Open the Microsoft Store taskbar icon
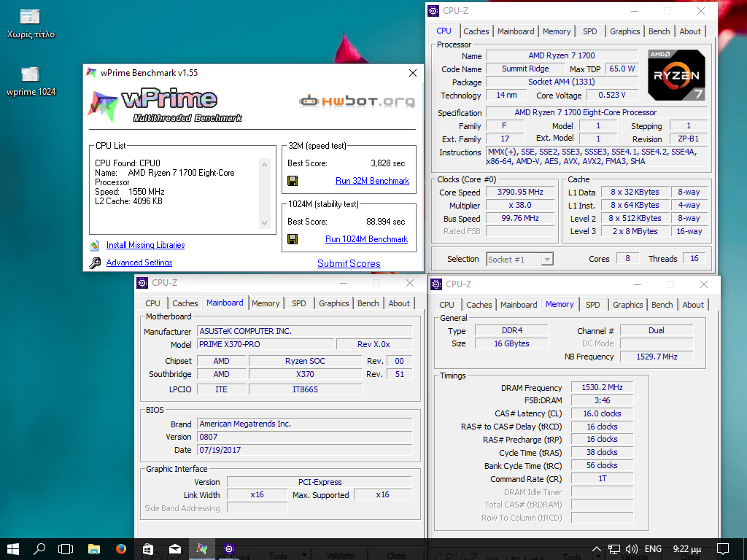Screen dimensions: 747x560 point(148,549)
